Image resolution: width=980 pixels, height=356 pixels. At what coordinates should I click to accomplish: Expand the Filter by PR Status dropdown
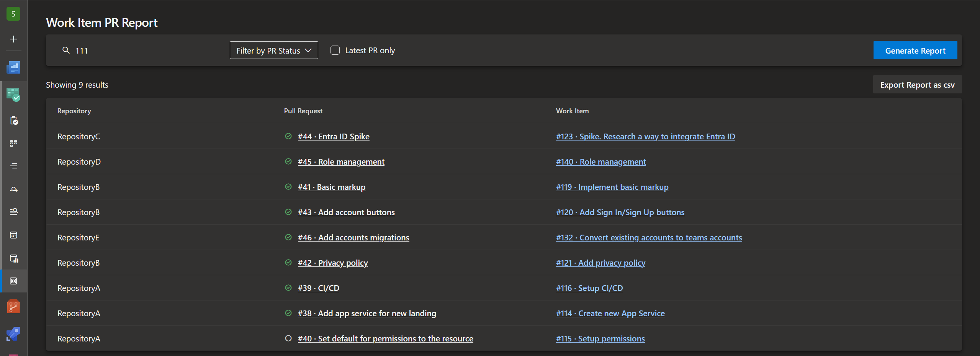(273, 51)
